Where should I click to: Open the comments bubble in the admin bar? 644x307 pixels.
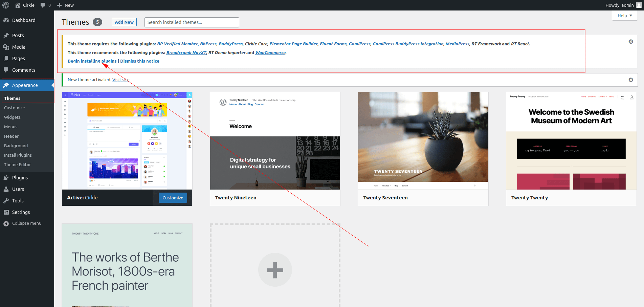pos(43,5)
